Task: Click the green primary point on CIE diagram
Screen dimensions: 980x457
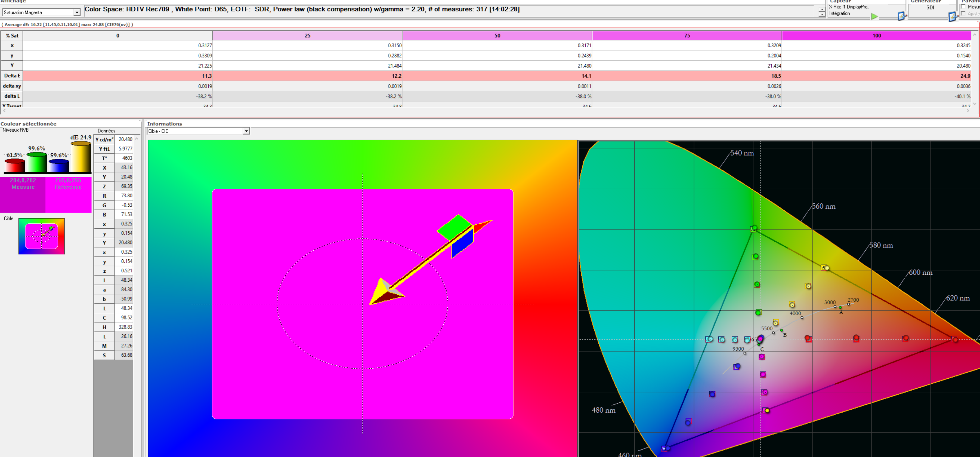Action: pos(754,228)
